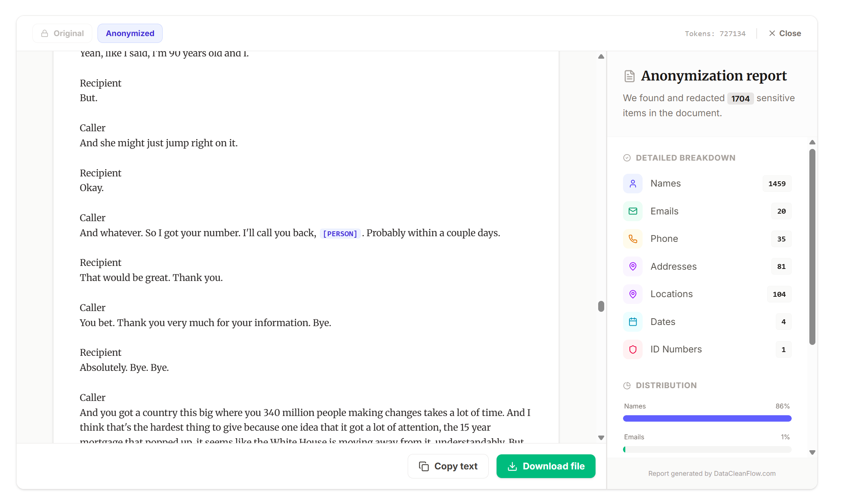This screenshot has width=841, height=504.
Task: Click the Addresses location pin icon
Action: click(632, 266)
